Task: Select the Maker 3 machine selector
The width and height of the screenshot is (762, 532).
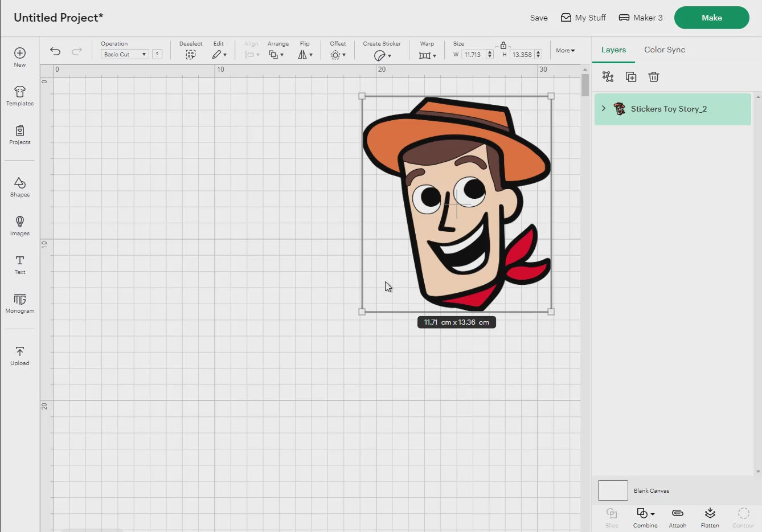Action: [641, 18]
